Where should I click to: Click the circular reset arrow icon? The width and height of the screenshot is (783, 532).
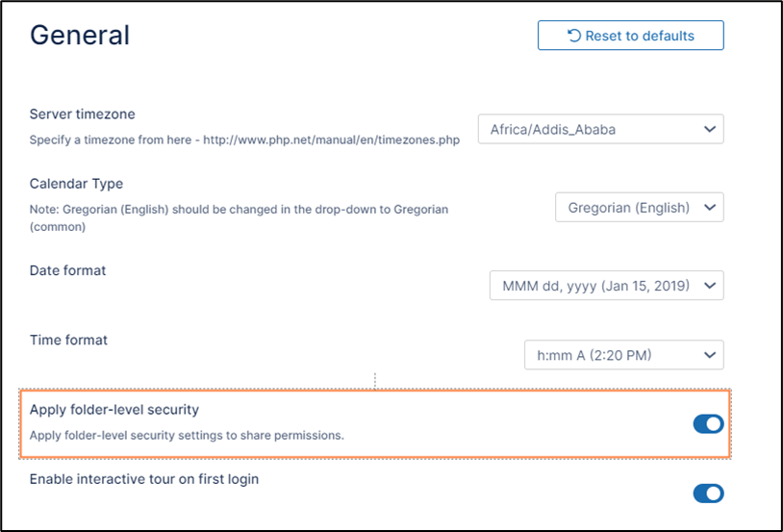click(574, 36)
